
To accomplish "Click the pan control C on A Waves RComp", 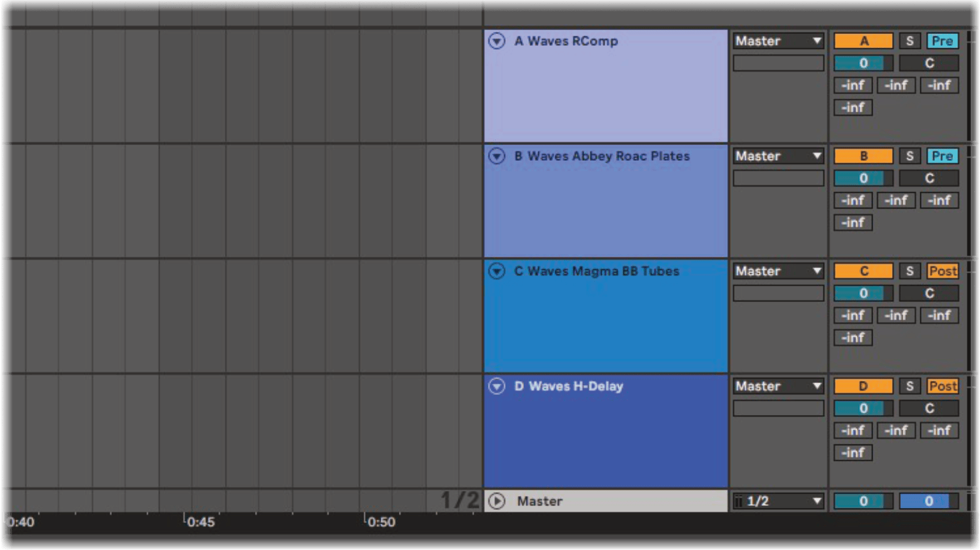I will click(x=929, y=63).
